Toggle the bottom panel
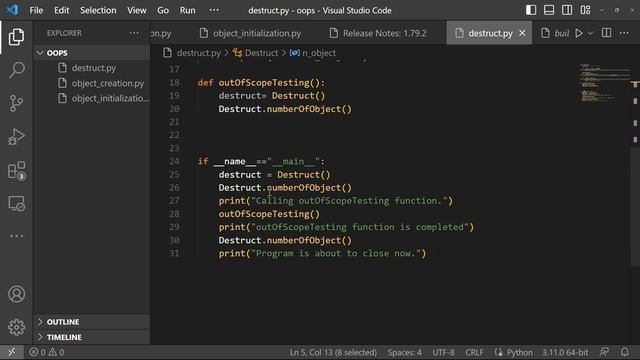 coord(549,10)
